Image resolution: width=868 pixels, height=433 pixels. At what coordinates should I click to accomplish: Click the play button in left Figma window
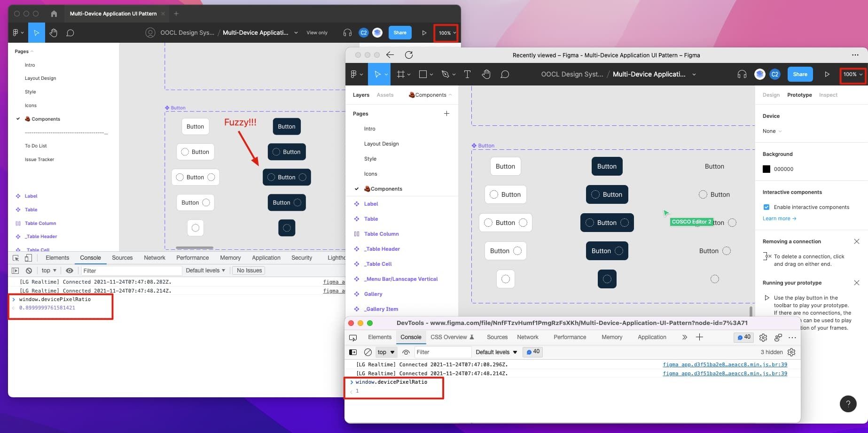[x=424, y=33]
